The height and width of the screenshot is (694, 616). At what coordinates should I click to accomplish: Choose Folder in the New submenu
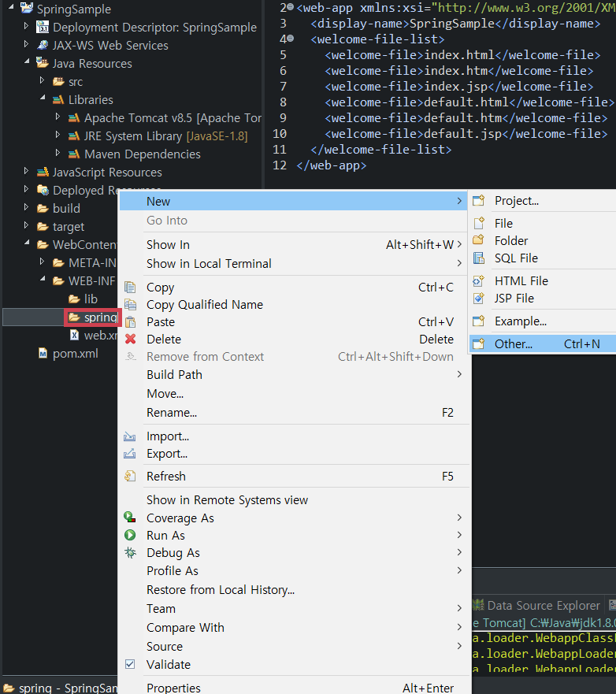pos(543,241)
